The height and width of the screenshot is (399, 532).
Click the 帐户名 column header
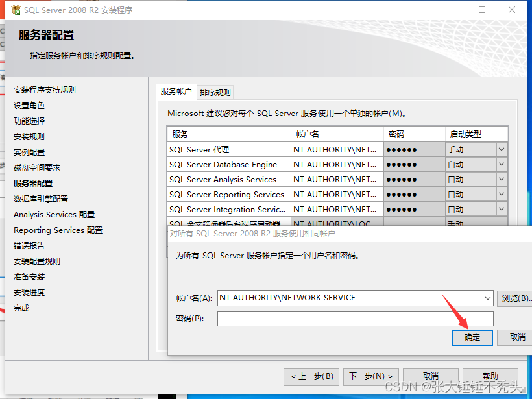click(x=337, y=134)
